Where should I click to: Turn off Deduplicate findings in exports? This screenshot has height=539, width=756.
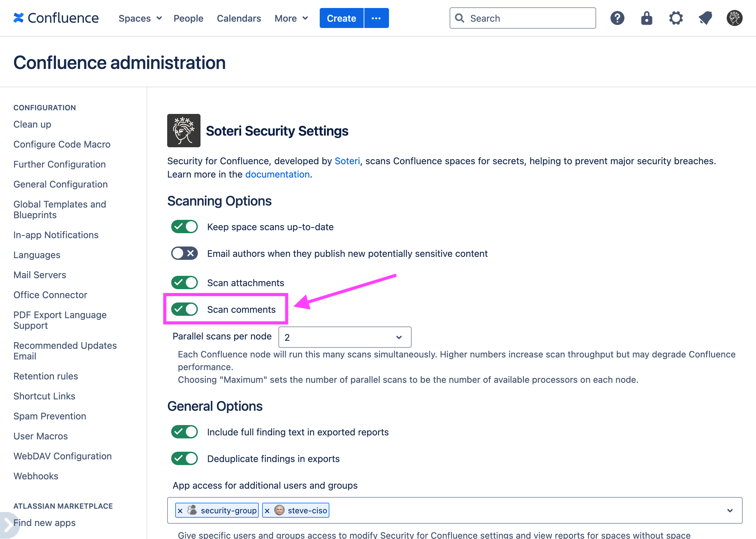[x=184, y=458]
